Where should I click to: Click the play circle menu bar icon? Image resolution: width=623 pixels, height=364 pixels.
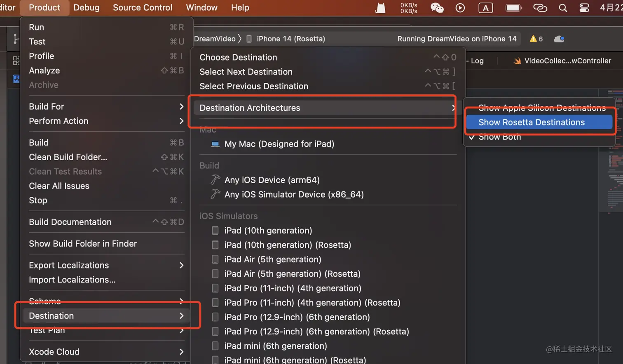coord(460,8)
